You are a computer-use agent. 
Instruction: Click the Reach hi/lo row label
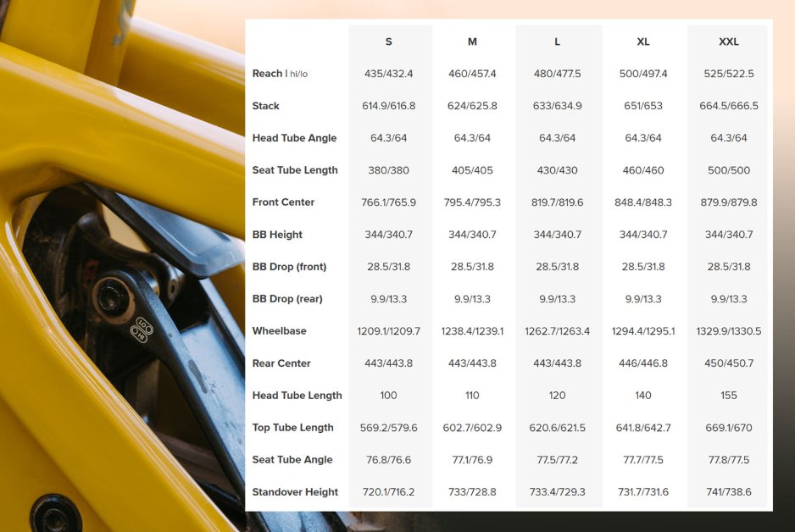[280, 74]
